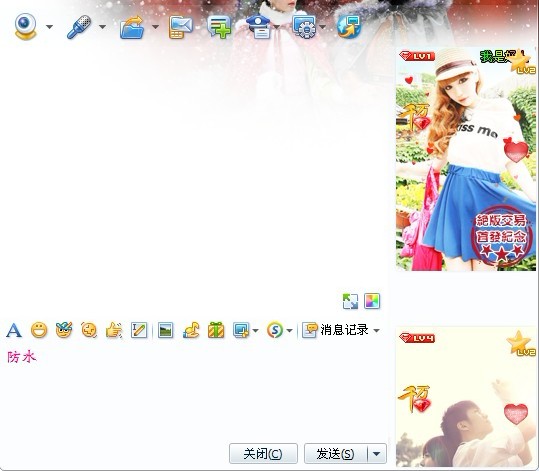Expand the remote desktop dropdown arrow
The image size is (539, 471).
click(x=322, y=27)
